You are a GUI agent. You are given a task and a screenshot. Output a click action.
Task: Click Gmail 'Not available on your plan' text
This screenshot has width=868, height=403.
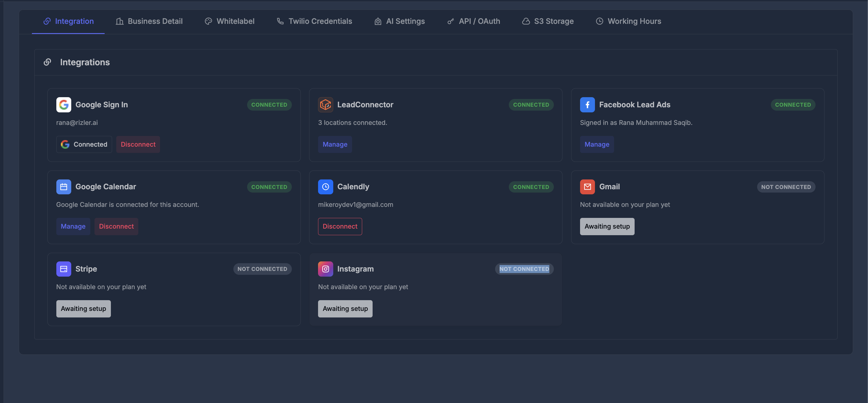(x=625, y=204)
